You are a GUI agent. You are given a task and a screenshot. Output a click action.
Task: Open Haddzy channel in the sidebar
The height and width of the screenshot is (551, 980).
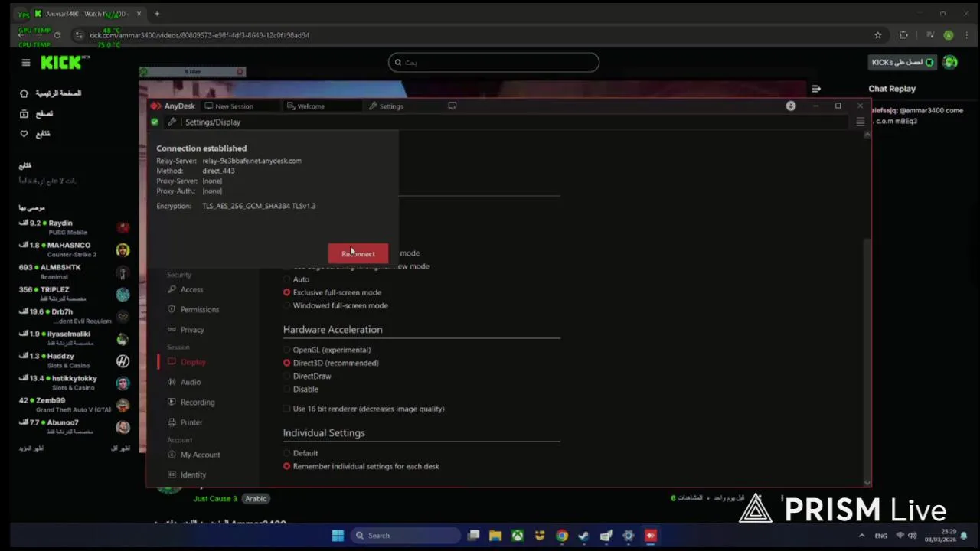tap(74, 360)
